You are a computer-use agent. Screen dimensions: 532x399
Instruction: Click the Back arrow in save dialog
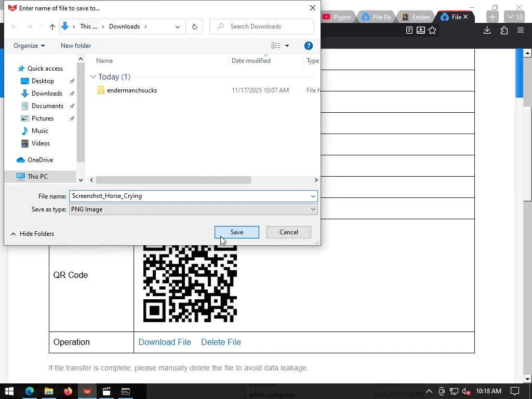click(14, 26)
